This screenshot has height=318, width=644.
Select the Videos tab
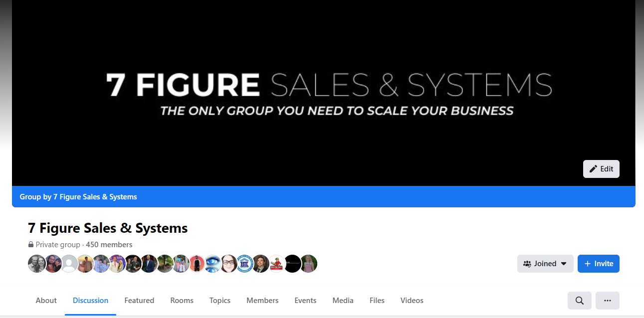412,301
